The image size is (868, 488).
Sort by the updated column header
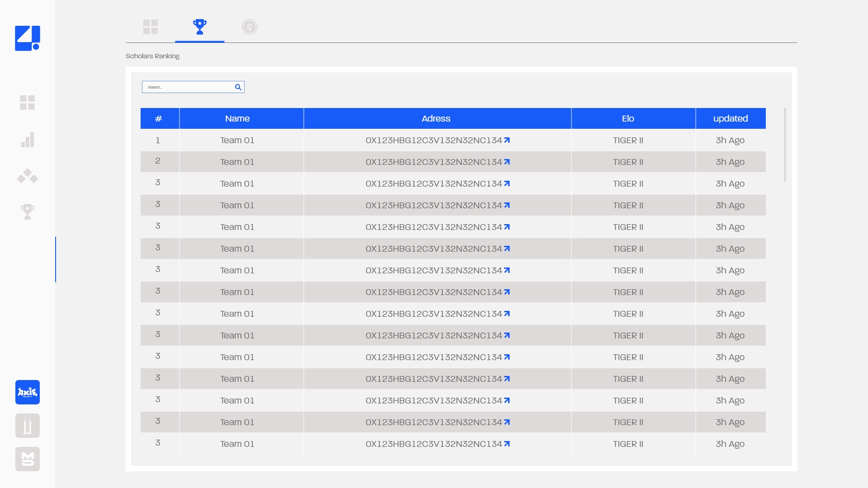pyautogui.click(x=731, y=118)
